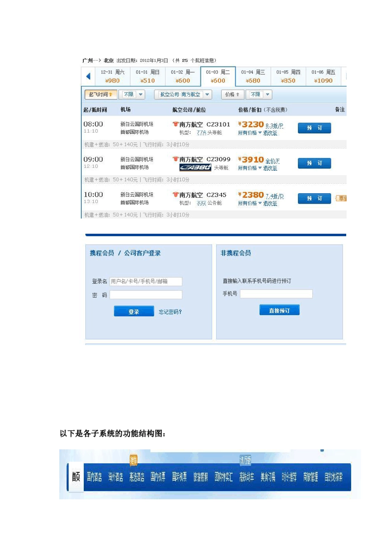The image size is (392, 555).
Task: Click China Southern logo for CZ345
Action: (x=175, y=194)
